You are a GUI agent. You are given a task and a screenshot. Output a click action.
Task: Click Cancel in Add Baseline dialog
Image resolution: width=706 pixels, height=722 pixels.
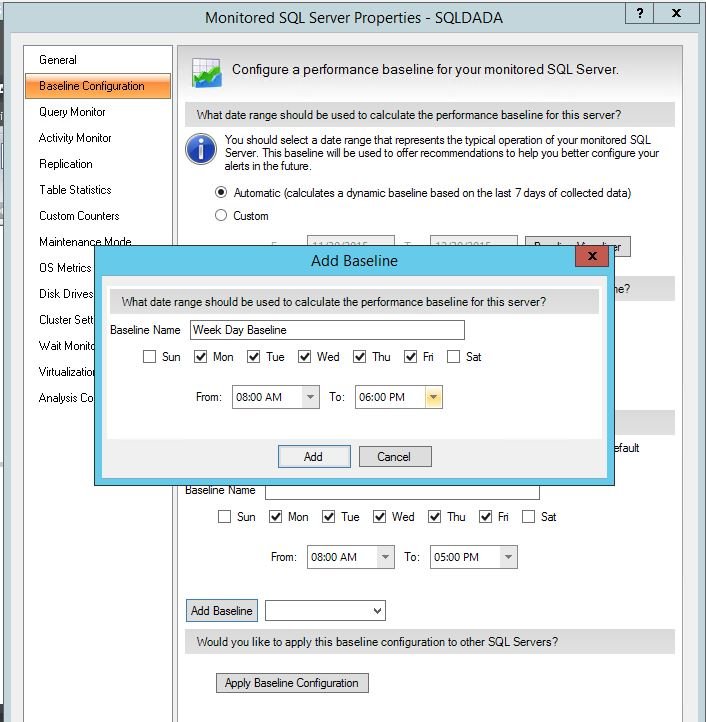[x=395, y=456]
